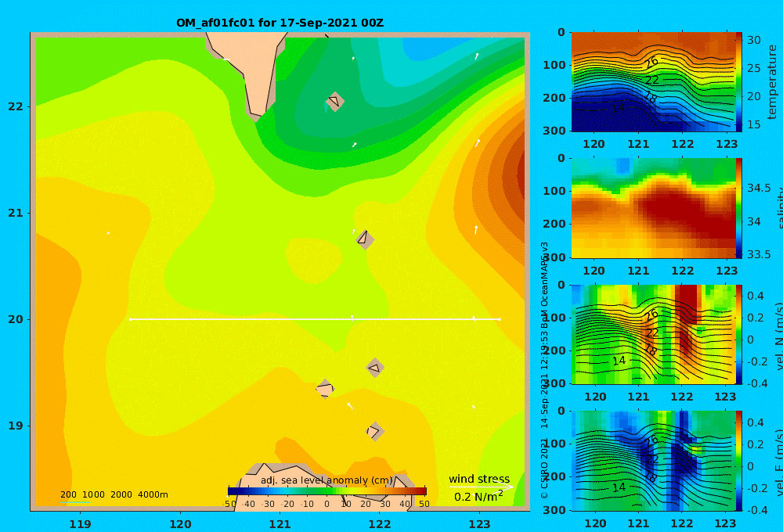Viewport: 783px width, 532px height.
Task: Click the small island east of Taiwan's tip
Action: [335, 101]
